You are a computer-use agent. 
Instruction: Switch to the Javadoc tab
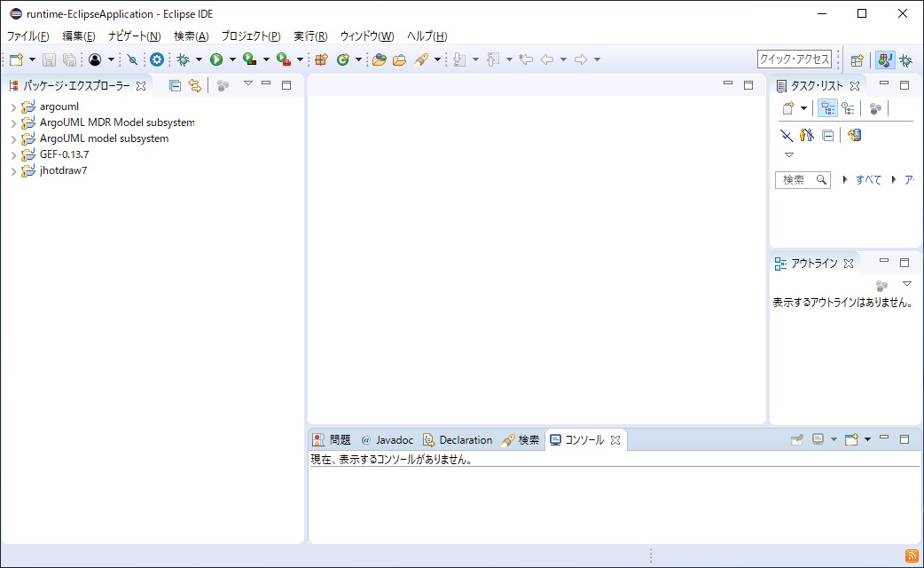(388, 440)
